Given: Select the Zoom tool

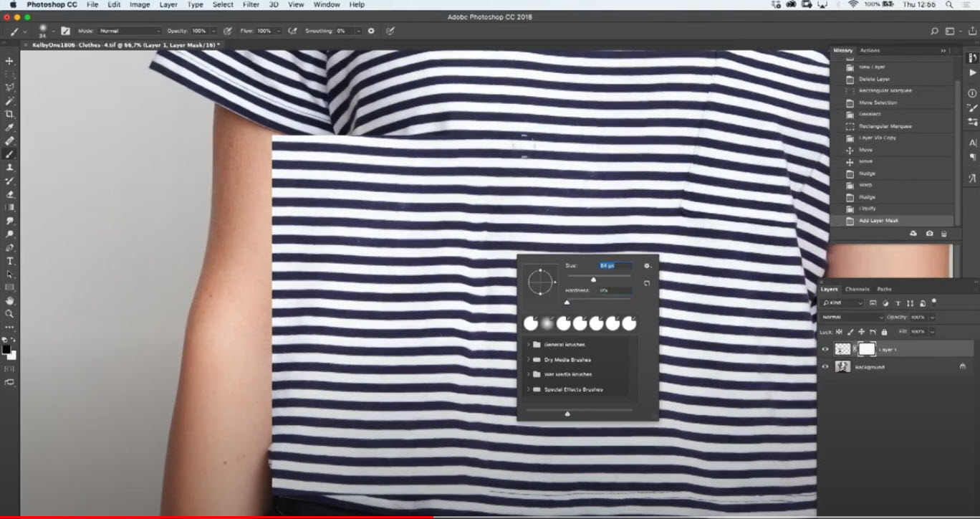Looking at the screenshot, I should (9, 313).
